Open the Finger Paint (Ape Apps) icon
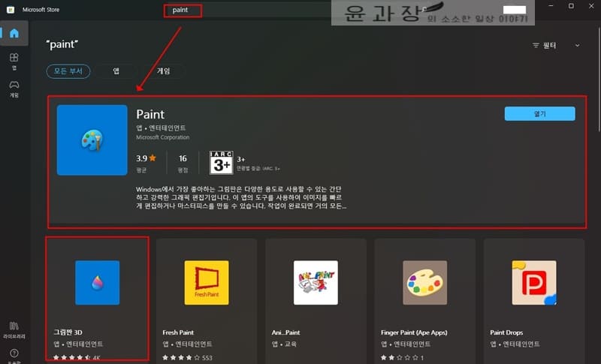This screenshot has width=601, height=364. (x=424, y=283)
